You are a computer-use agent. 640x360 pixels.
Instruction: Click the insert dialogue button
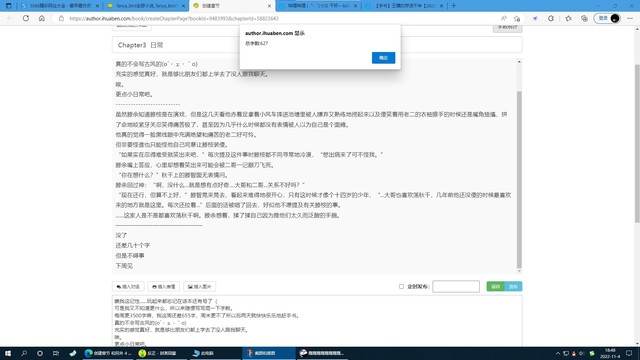click(x=128, y=287)
